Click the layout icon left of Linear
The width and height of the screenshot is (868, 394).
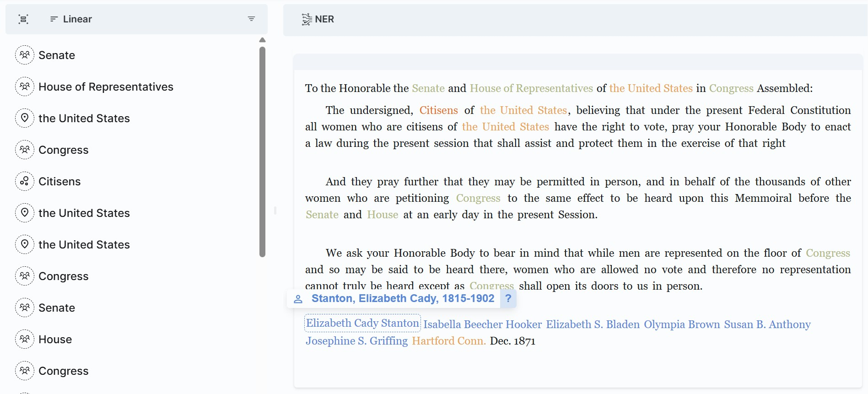tap(23, 19)
